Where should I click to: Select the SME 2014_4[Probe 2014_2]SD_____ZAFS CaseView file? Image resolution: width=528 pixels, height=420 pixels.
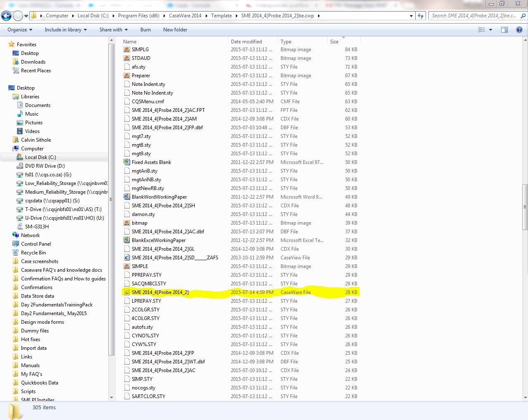tap(175, 258)
